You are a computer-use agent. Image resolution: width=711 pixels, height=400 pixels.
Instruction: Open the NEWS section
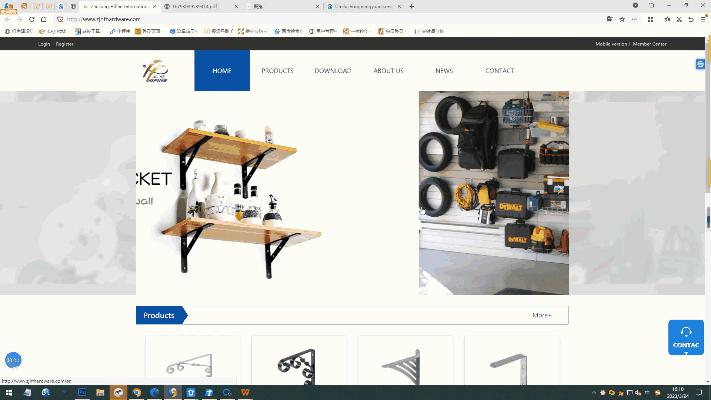444,71
